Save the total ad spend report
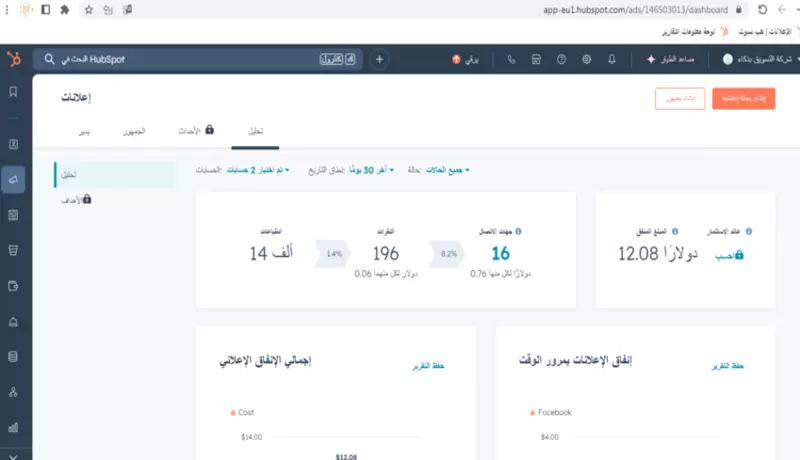The width and height of the screenshot is (800, 460). pos(428,366)
